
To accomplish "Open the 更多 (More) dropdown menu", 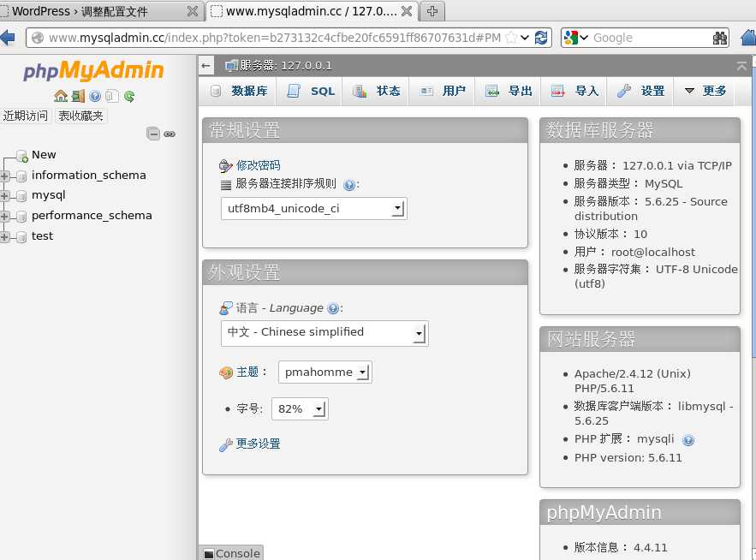I will pos(705,91).
